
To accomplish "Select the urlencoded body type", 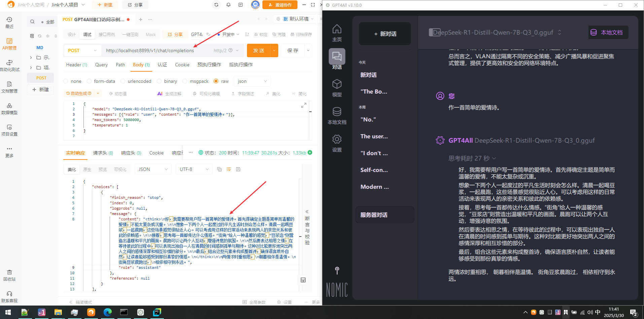I will pyautogui.click(x=123, y=81).
